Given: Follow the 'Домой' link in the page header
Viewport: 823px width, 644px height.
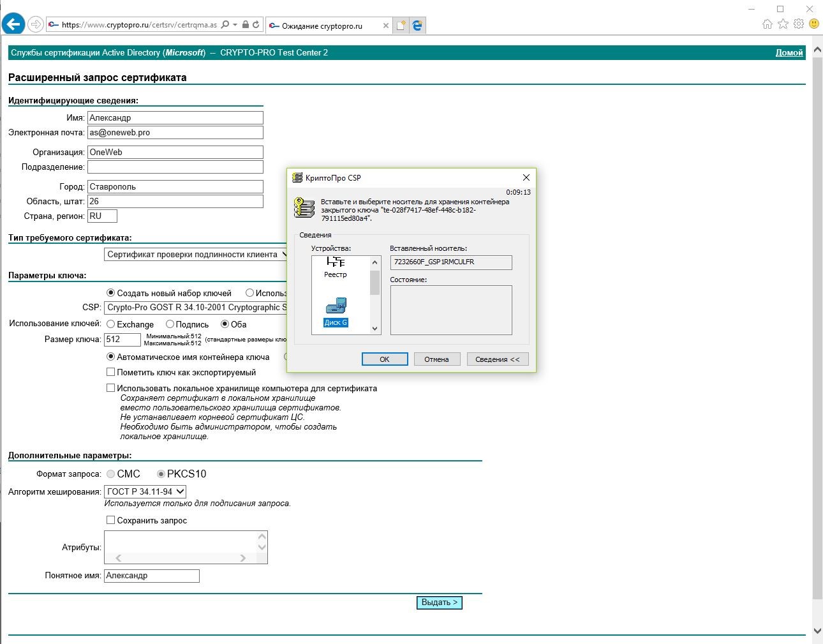Looking at the screenshot, I should pyautogui.click(x=789, y=52).
